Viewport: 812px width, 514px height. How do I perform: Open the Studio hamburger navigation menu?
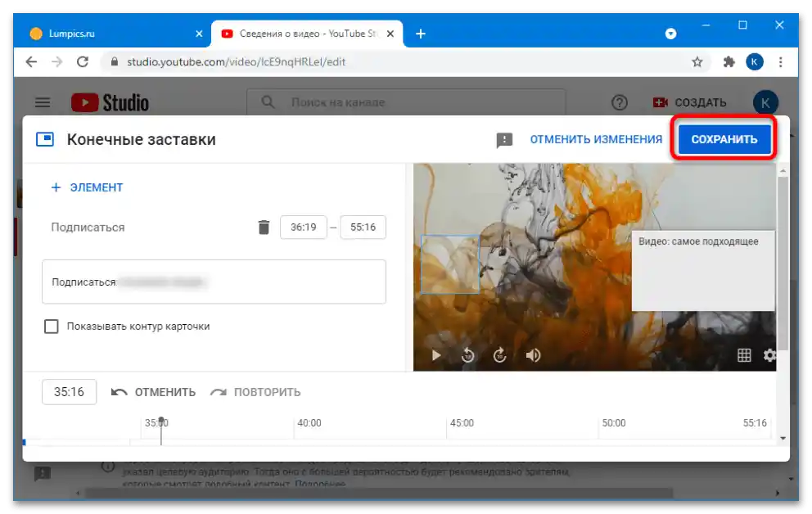tap(43, 102)
